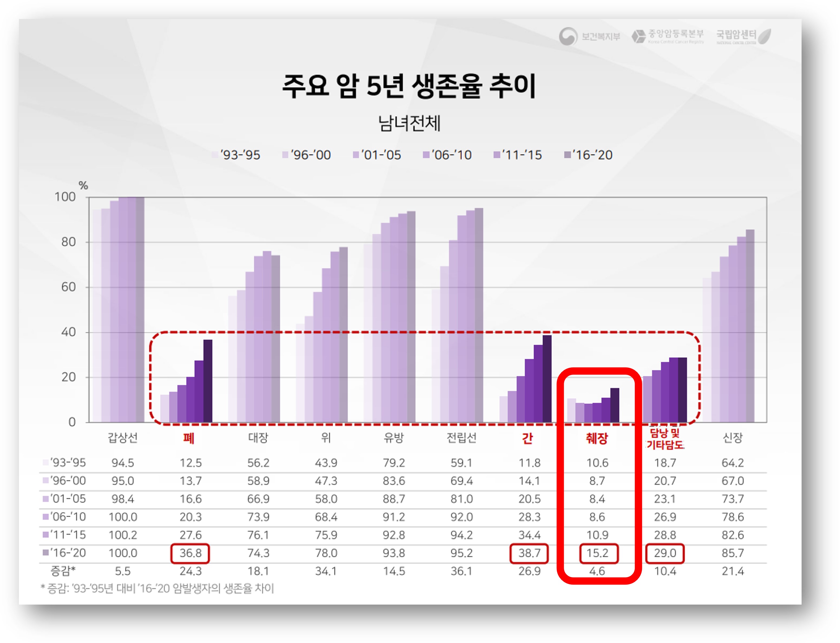Click the red 췌장 category label
This screenshot has height=643, width=840.
tap(597, 438)
